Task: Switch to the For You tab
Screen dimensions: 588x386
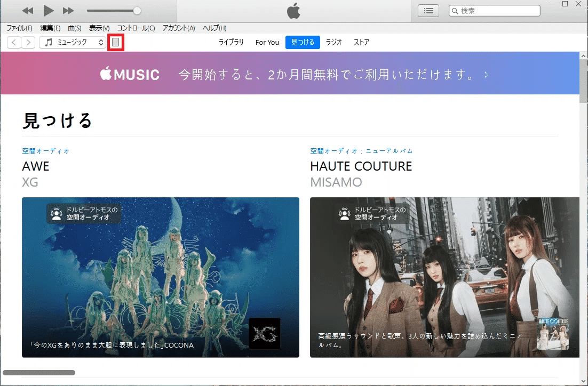Action: tap(267, 42)
